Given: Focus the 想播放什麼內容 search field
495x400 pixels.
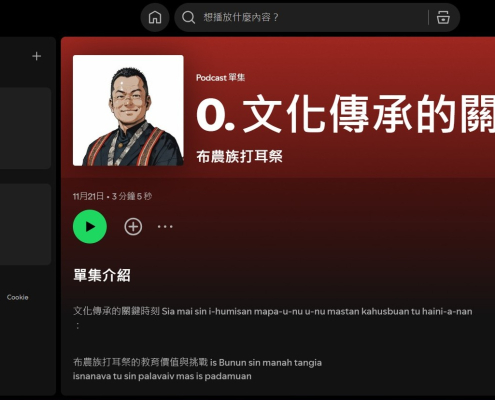Looking at the screenshot, I should (x=313, y=17).
